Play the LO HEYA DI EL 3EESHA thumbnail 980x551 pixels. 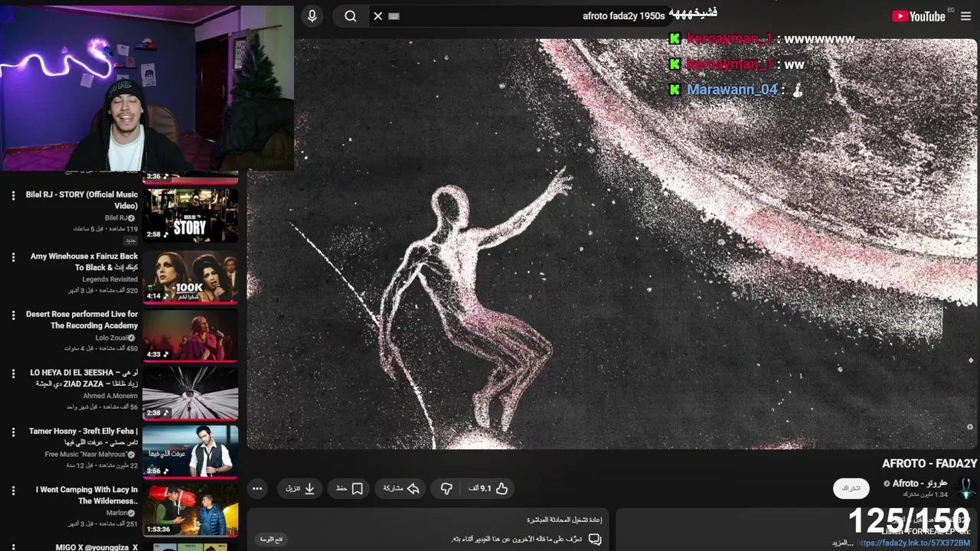(190, 393)
